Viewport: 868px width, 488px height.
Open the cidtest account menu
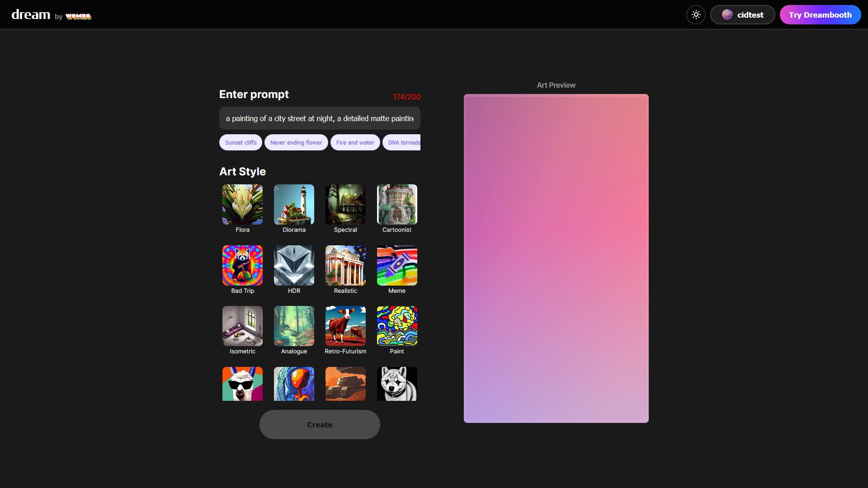point(742,15)
